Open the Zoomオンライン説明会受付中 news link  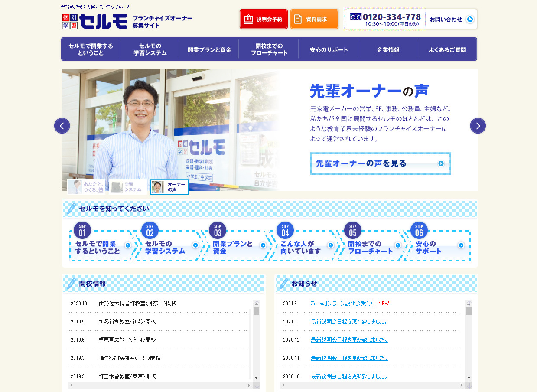click(344, 304)
